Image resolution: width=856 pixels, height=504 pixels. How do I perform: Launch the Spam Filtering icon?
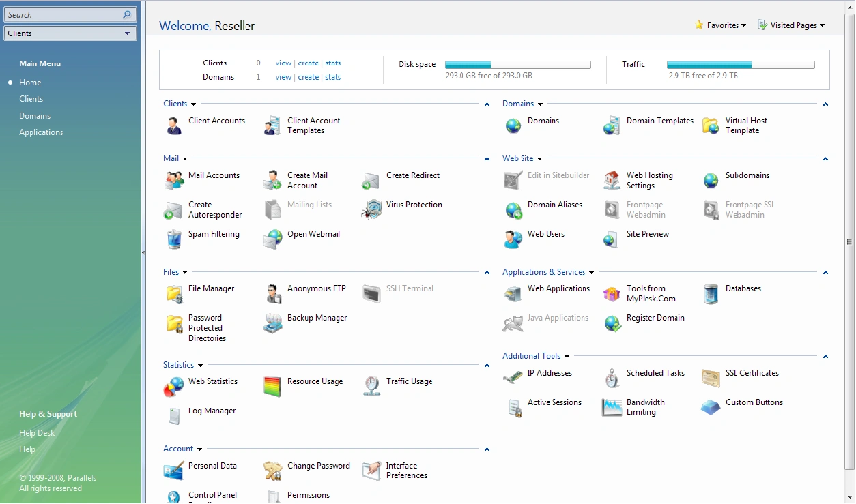point(174,239)
